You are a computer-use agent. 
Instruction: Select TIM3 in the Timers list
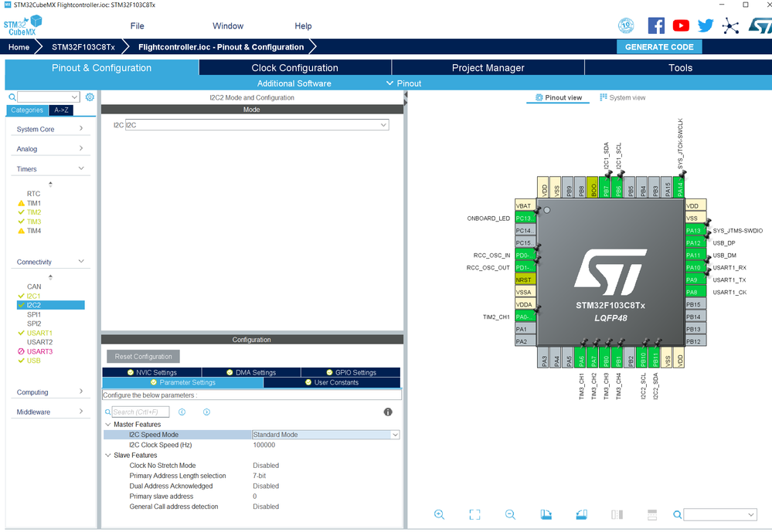click(34, 222)
